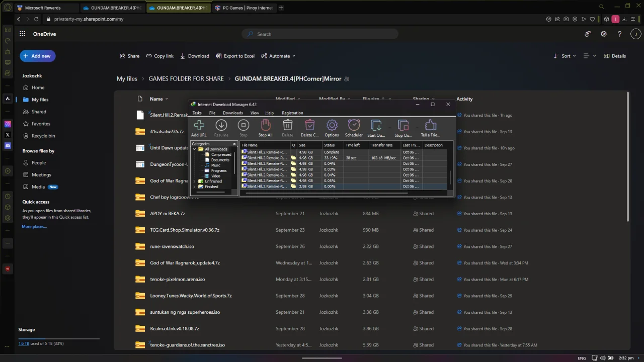
Task: Click Copy link in command bar
Action: 159,56
